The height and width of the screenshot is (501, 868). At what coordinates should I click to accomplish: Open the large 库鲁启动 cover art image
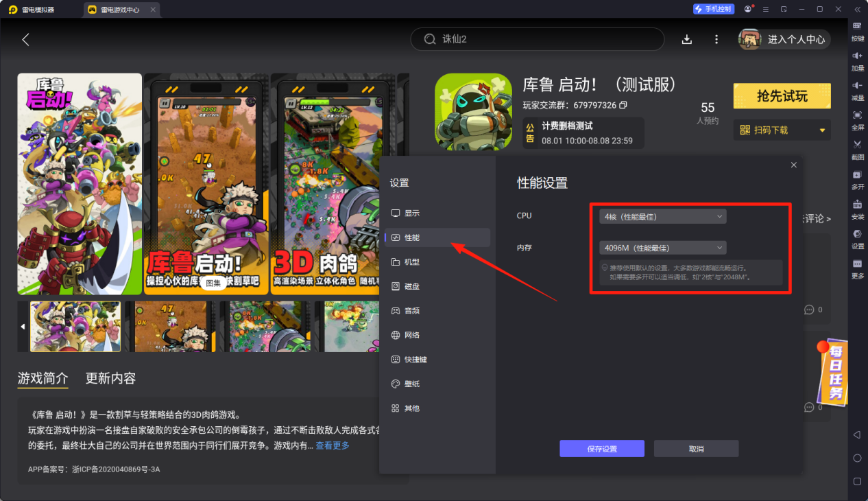80,184
